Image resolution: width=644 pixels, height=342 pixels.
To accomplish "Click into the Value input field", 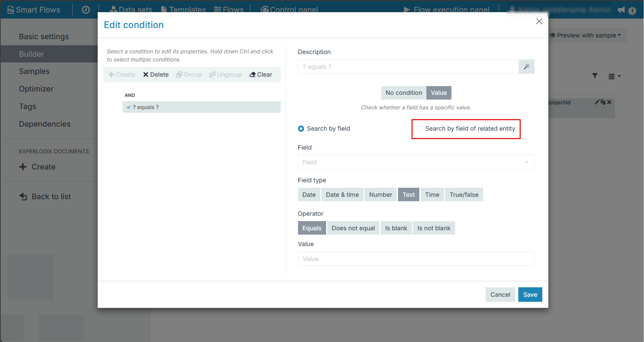I will click(x=416, y=259).
